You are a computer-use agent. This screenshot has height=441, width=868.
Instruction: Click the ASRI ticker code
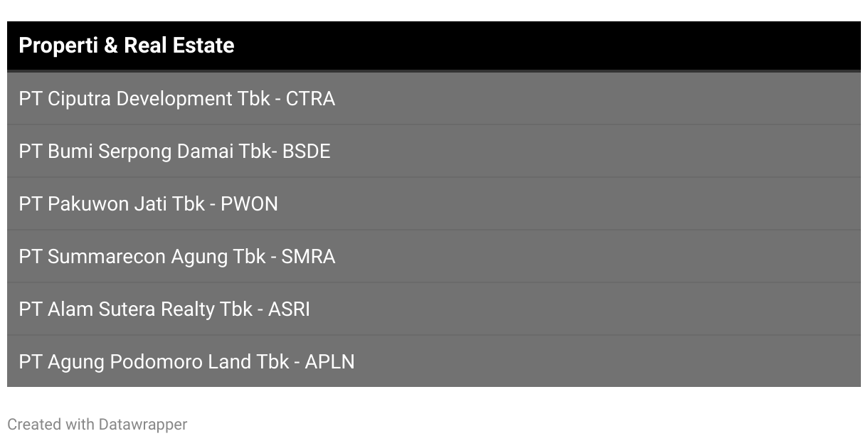pos(289,309)
